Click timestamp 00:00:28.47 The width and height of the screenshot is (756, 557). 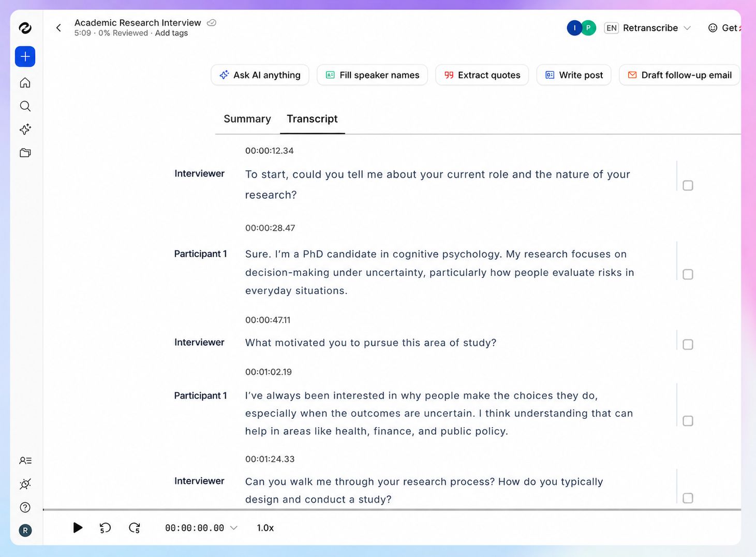pyautogui.click(x=270, y=228)
